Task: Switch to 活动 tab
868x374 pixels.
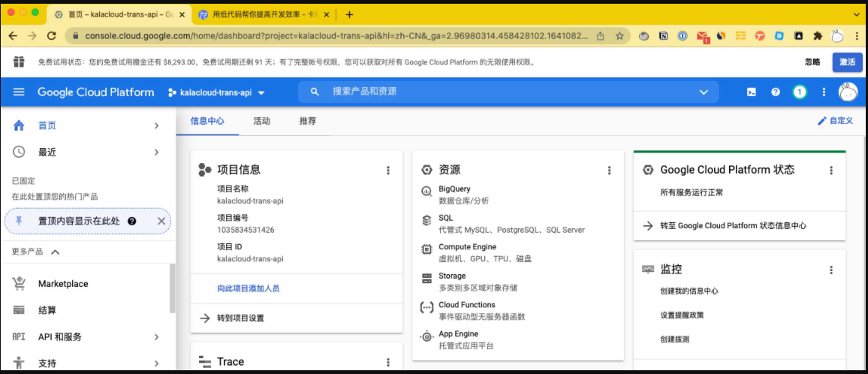Action: (x=261, y=121)
